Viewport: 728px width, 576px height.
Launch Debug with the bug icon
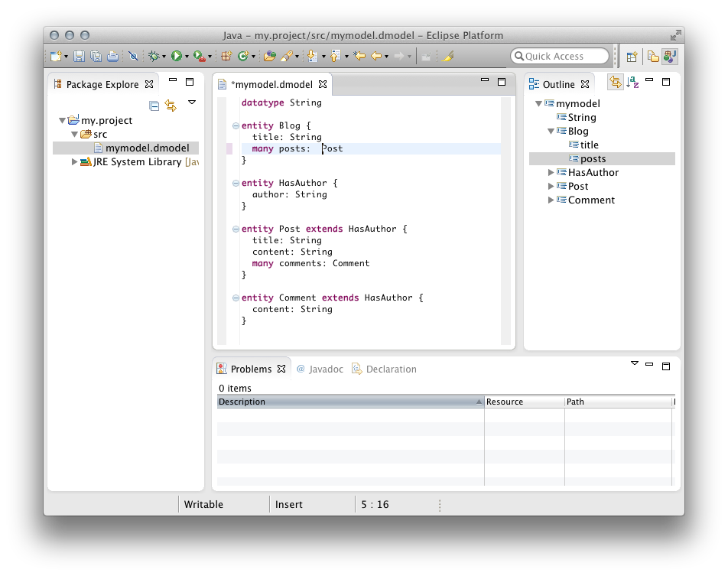coord(154,57)
